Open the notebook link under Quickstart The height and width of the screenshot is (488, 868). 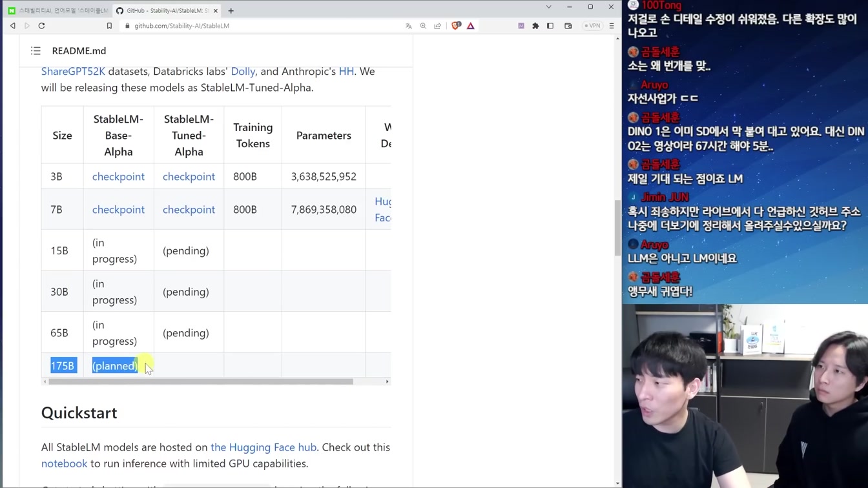(64, 463)
